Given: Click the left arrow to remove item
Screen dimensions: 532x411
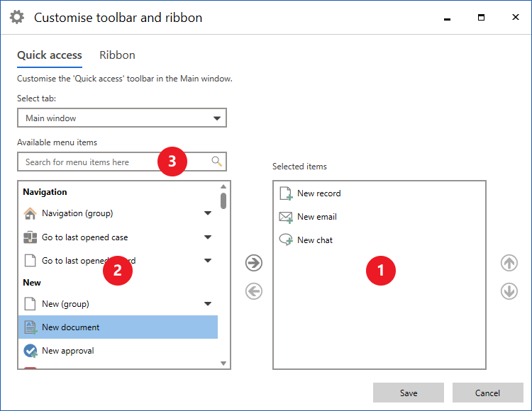Looking at the screenshot, I should 253,291.
